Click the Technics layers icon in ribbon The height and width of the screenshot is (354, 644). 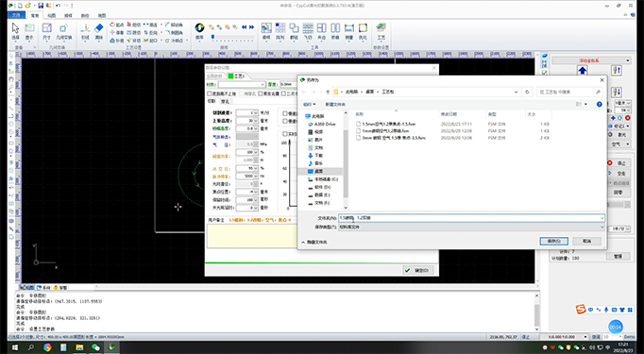(x=381, y=31)
